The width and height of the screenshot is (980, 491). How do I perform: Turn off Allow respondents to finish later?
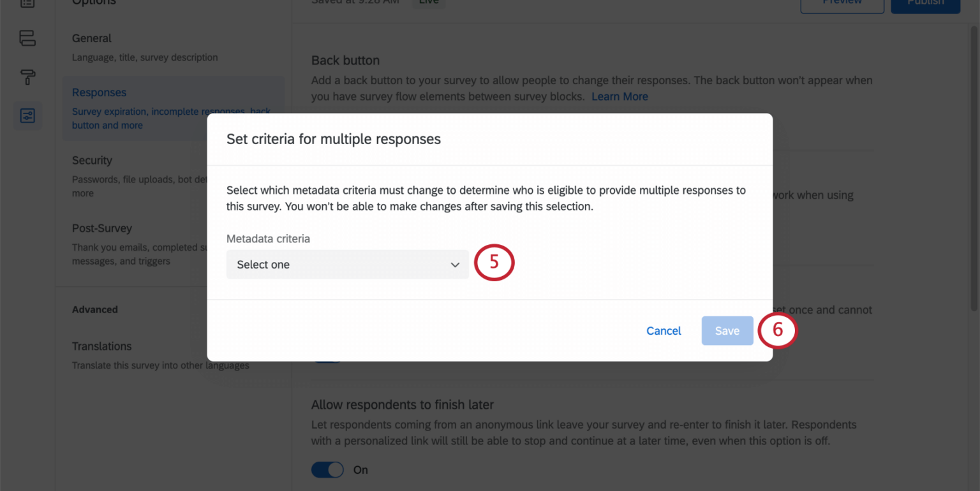click(327, 469)
